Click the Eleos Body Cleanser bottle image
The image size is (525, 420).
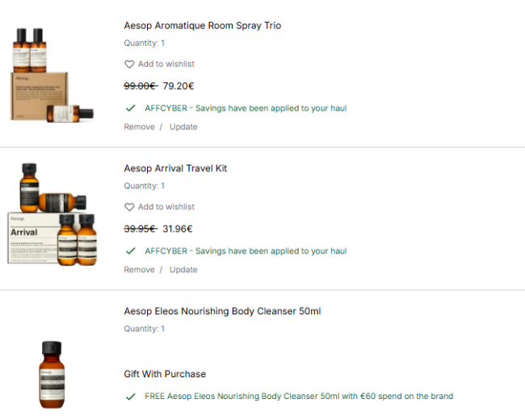51,373
